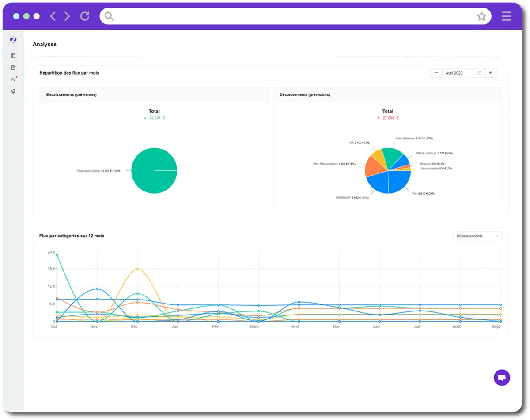Open the transactions arrows icon with red dot
530x420 pixels.
pos(13,79)
